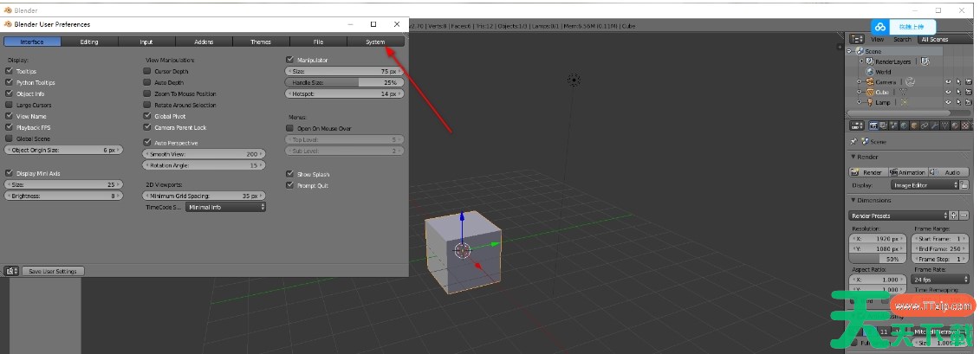The height and width of the screenshot is (354, 980).
Task: Click the editor type icon beside Save User Settings
Action: 11,271
